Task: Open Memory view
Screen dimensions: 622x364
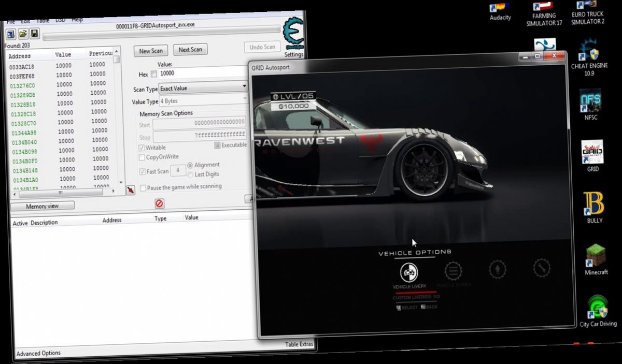Action: coord(43,206)
